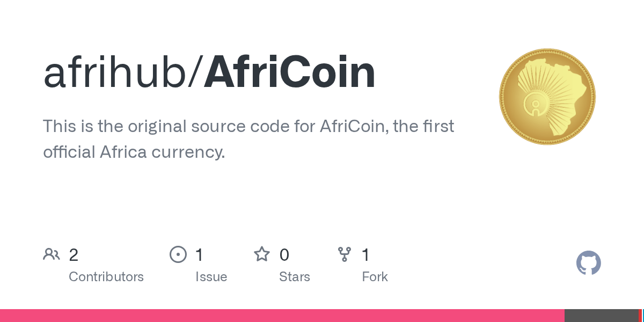
Task: Click the Stars star icon
Action: (x=261, y=254)
